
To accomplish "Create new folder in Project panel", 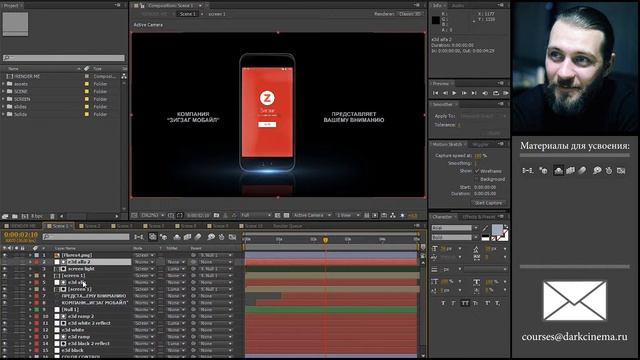I will [x=15, y=216].
